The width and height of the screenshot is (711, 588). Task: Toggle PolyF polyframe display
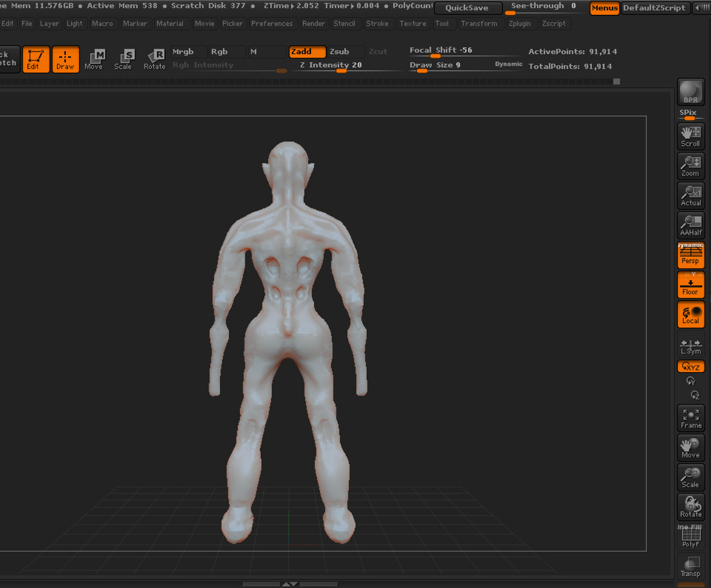click(691, 538)
